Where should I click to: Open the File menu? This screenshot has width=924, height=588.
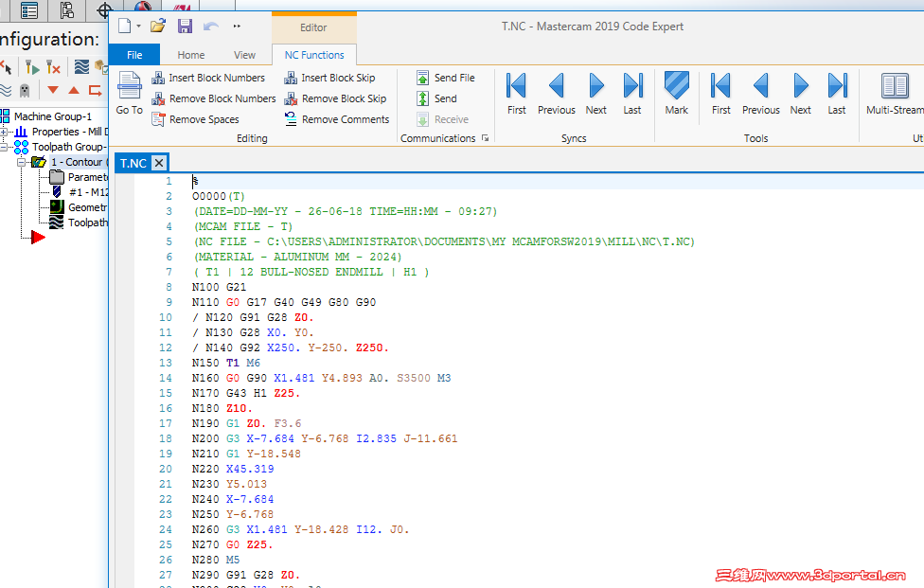[134, 55]
